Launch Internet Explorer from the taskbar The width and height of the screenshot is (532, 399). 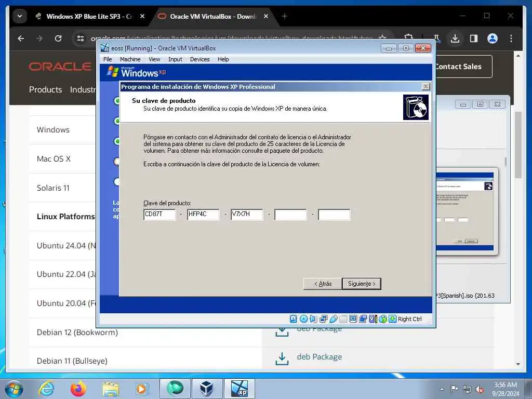coord(46,389)
